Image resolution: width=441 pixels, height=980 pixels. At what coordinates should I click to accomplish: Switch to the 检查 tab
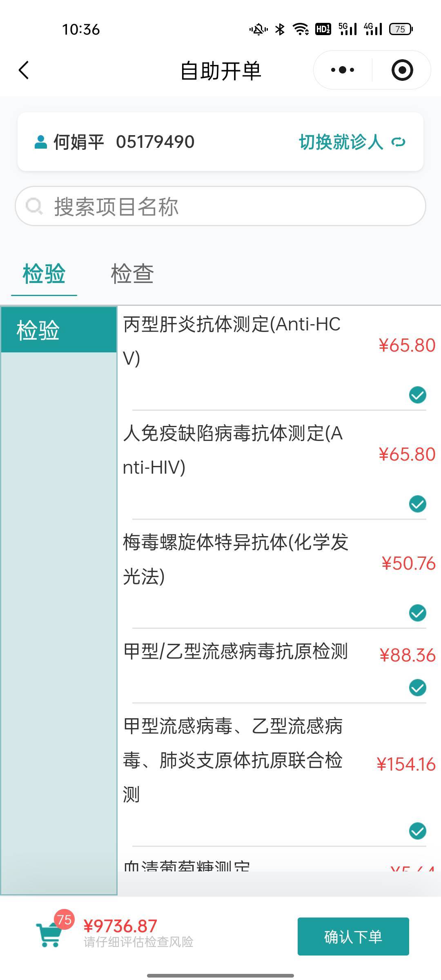pos(132,274)
